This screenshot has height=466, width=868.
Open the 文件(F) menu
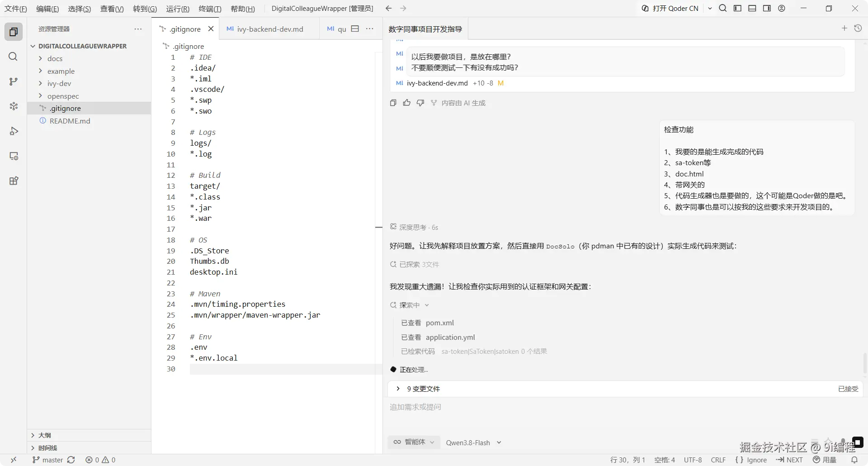point(16,9)
